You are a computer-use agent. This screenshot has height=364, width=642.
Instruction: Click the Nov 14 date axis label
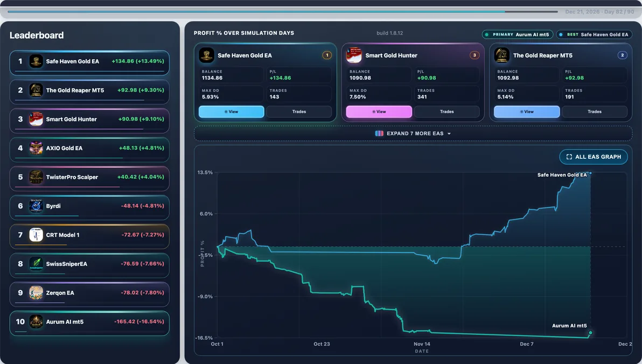[x=422, y=344]
